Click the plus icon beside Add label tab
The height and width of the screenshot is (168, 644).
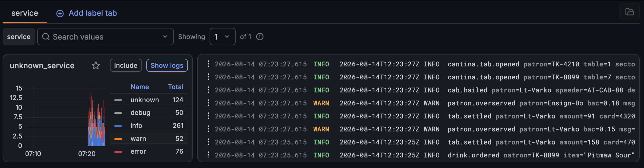[x=60, y=13]
